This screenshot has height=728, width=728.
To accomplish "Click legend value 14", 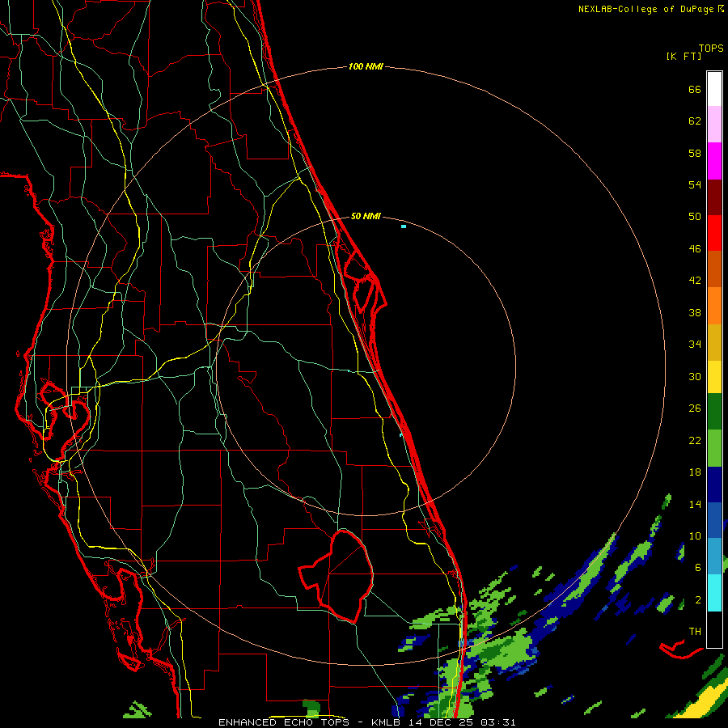I will click(695, 504).
